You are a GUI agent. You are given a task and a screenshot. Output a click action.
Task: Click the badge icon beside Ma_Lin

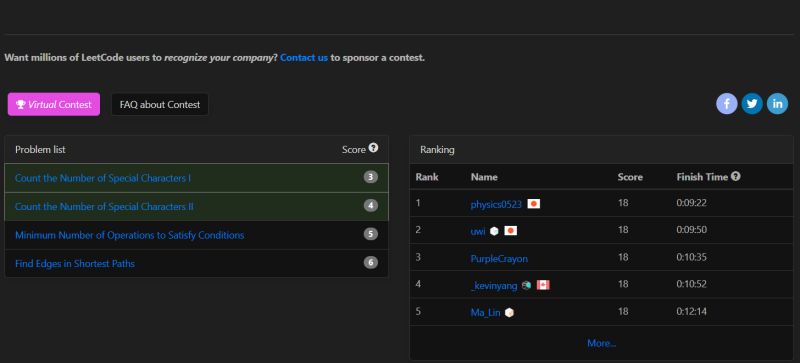509,312
